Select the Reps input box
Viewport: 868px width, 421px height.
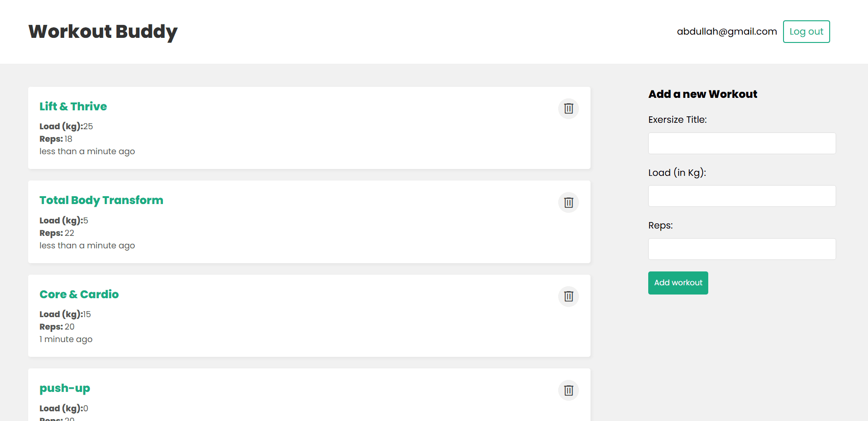click(741, 249)
